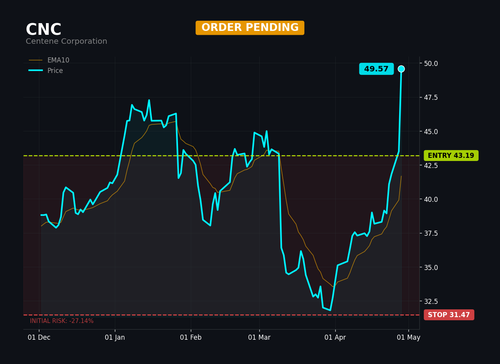The image size is (500, 364).
Task: Click the 49.57 current price label
Action: click(x=376, y=69)
